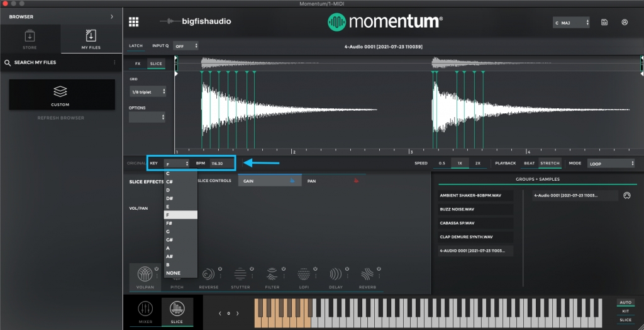Choose NONE from the key list
The image size is (644, 330).
180,273
